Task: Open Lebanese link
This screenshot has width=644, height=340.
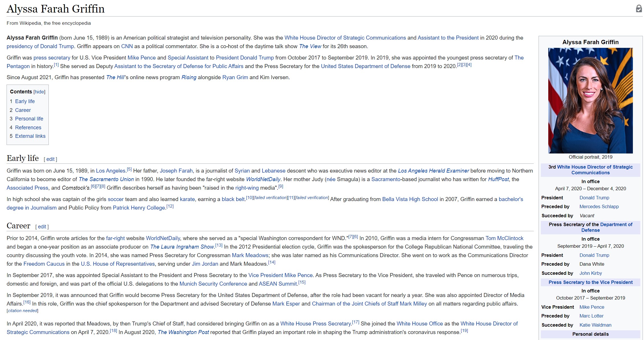Action: click(x=274, y=171)
